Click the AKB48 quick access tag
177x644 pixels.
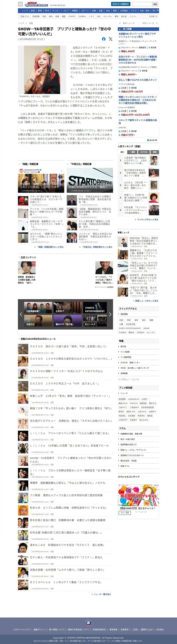click(146, 328)
